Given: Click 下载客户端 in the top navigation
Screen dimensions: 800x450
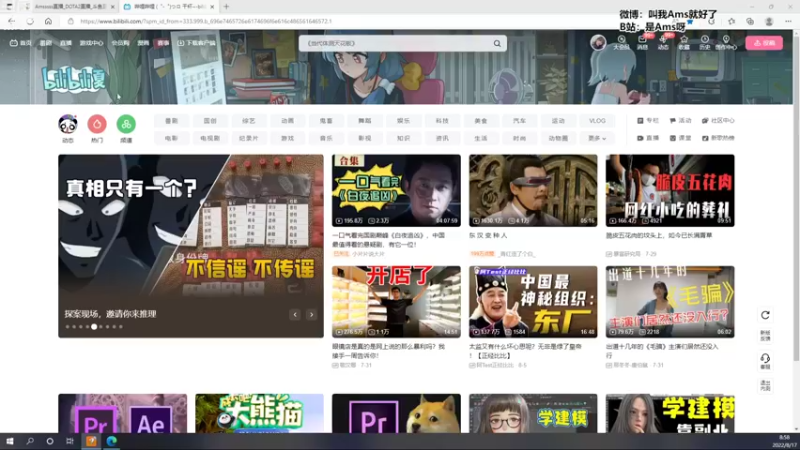Looking at the screenshot, I should tap(196, 43).
